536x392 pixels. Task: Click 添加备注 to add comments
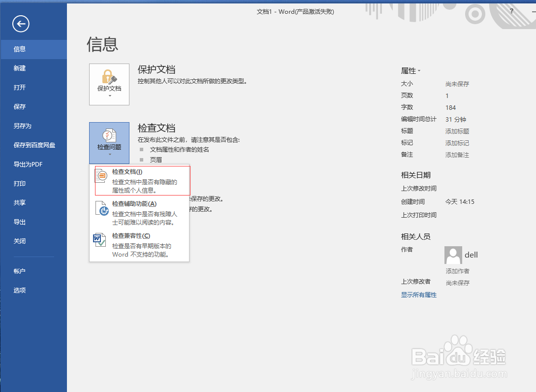coord(456,155)
